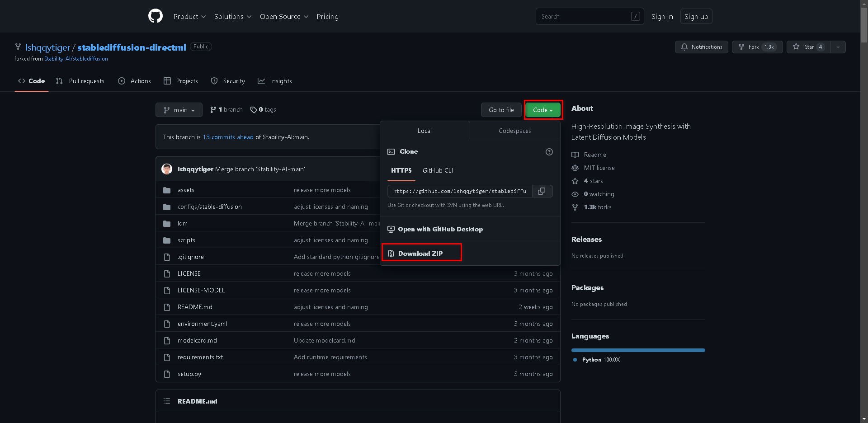This screenshot has width=868, height=423.
Task: Open the assets folder icon
Action: click(x=167, y=190)
